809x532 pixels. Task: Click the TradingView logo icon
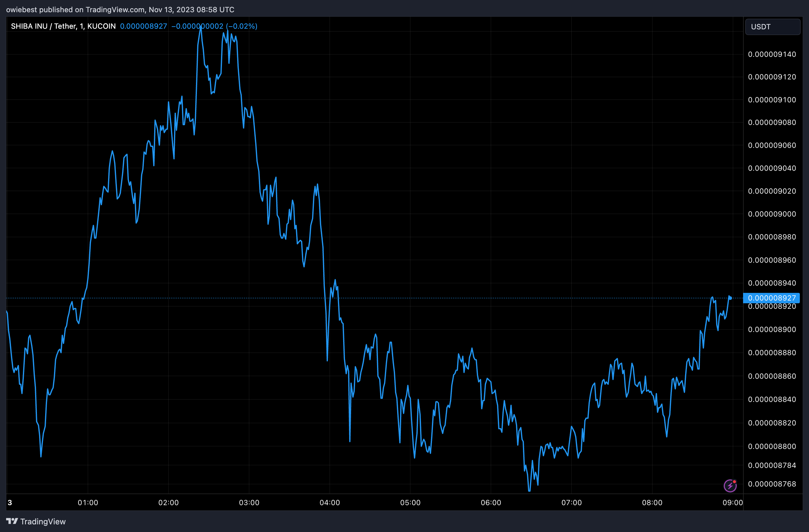tap(12, 521)
